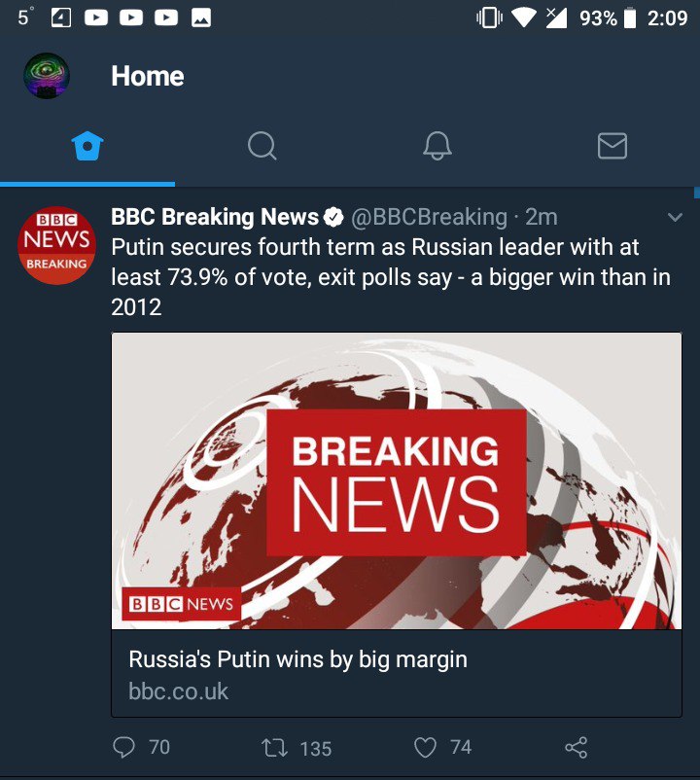Open the @BBCBreaking handle

(428, 217)
